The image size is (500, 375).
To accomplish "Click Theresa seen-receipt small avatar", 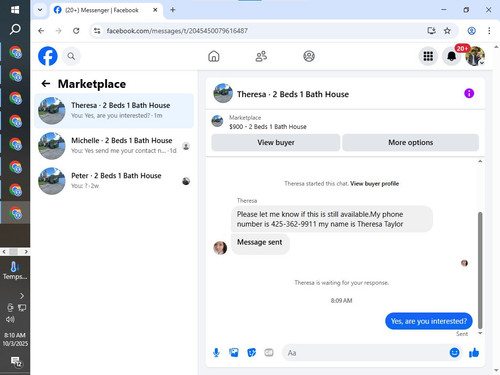I will coord(464,263).
